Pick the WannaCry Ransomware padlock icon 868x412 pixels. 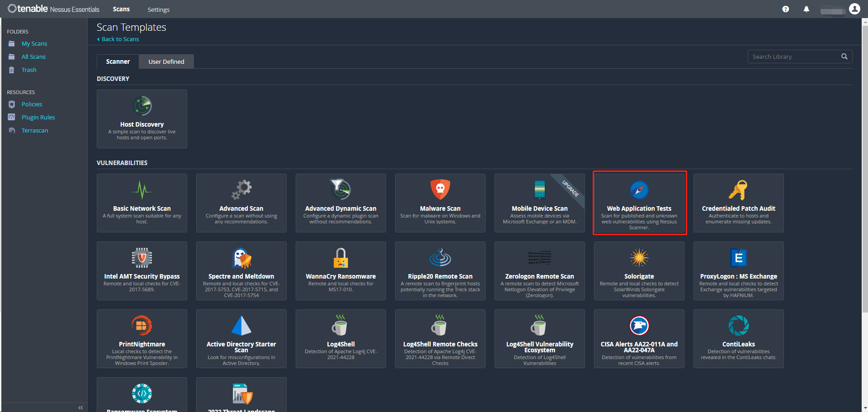(x=341, y=258)
